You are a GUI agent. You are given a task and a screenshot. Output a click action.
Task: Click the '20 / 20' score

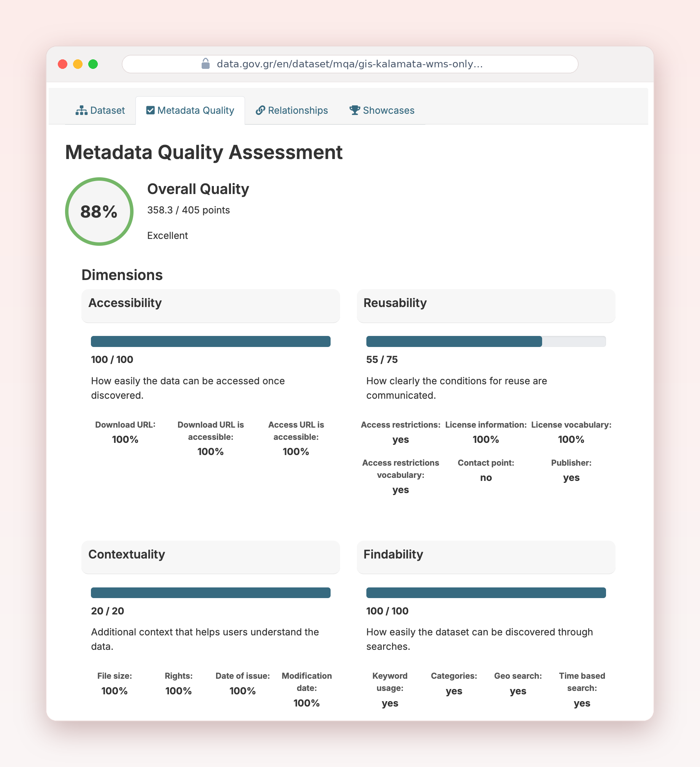pos(108,611)
